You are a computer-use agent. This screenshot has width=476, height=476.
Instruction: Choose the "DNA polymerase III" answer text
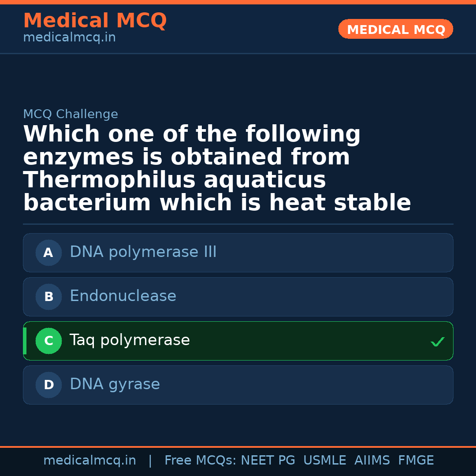(x=143, y=252)
